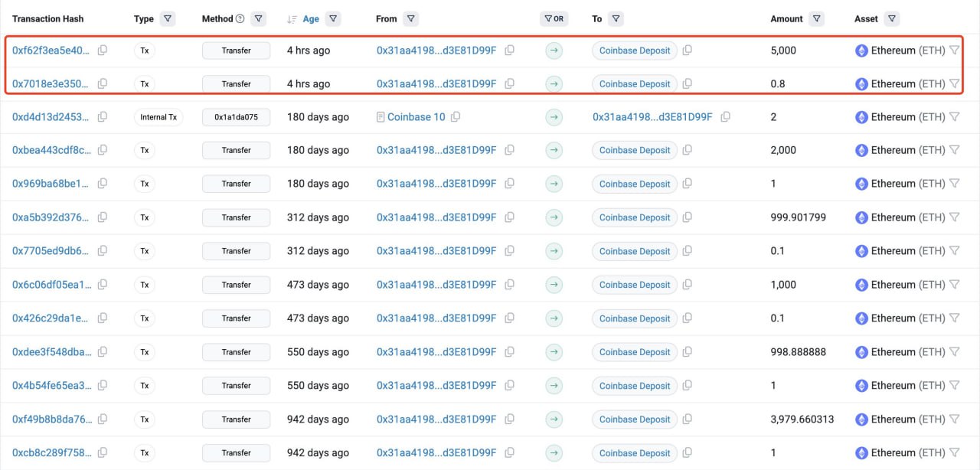Screen dimensions: 980x470
Task: Copy transaction hash 0xcb8c289f758
Action: pos(102,453)
